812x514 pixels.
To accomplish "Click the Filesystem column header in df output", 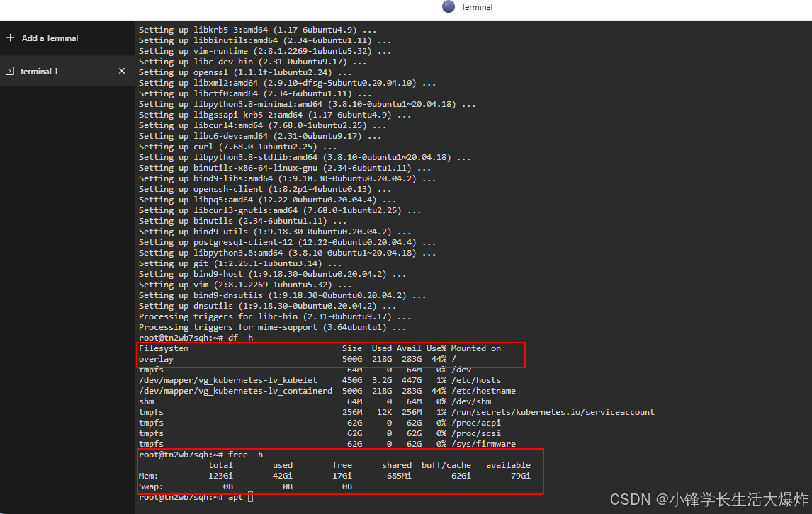I will point(163,348).
